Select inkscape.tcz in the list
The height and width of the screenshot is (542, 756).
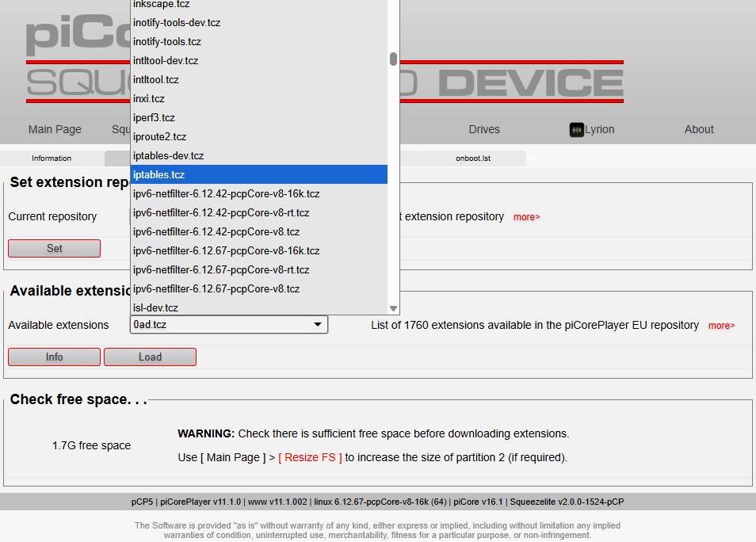(x=259, y=4)
